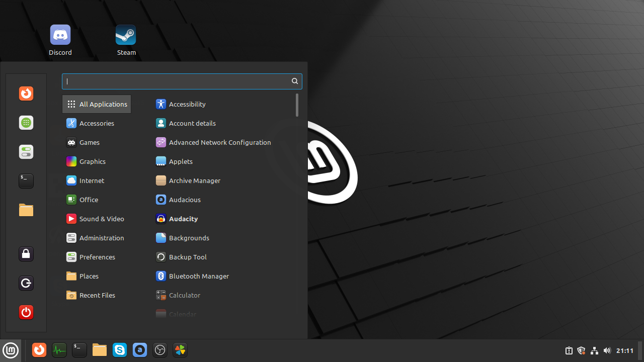
Task: Launch Terminal from favorites sidebar
Action: (x=26, y=181)
